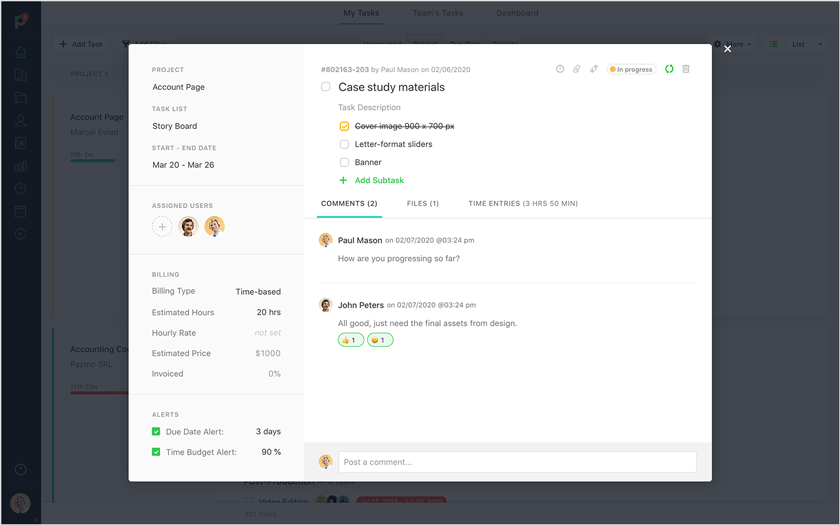This screenshot has height=525, width=840.
Task: Mark Case study materials task complete
Action: (x=326, y=87)
